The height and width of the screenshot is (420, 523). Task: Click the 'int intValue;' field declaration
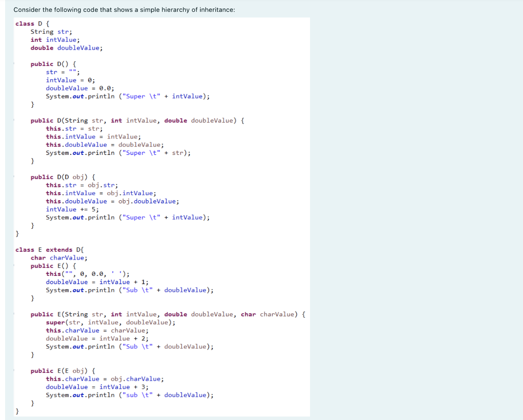(55, 40)
